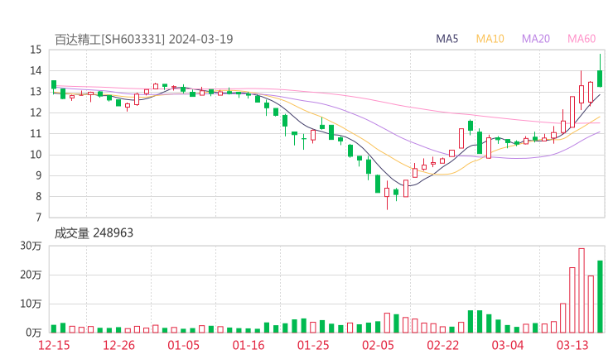Image resolution: width=613 pixels, height=364 pixels.
Task: Click the 10万 volume axis label
Action: click(31, 304)
